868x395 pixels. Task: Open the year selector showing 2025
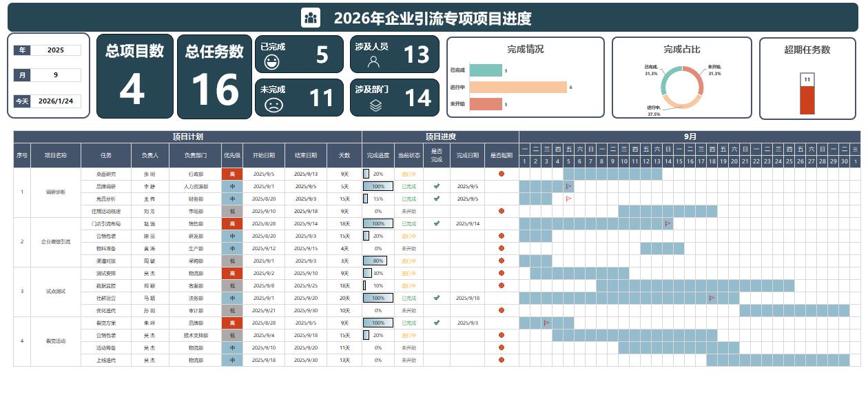pos(56,50)
